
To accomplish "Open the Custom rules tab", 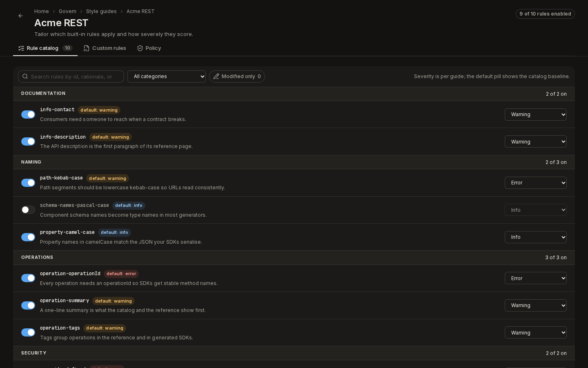I will coord(105,48).
